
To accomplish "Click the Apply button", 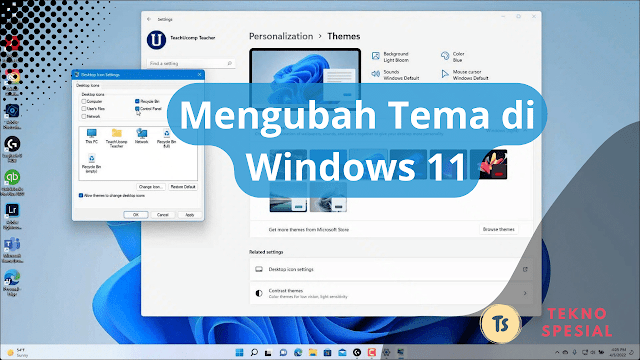I will point(190,215).
